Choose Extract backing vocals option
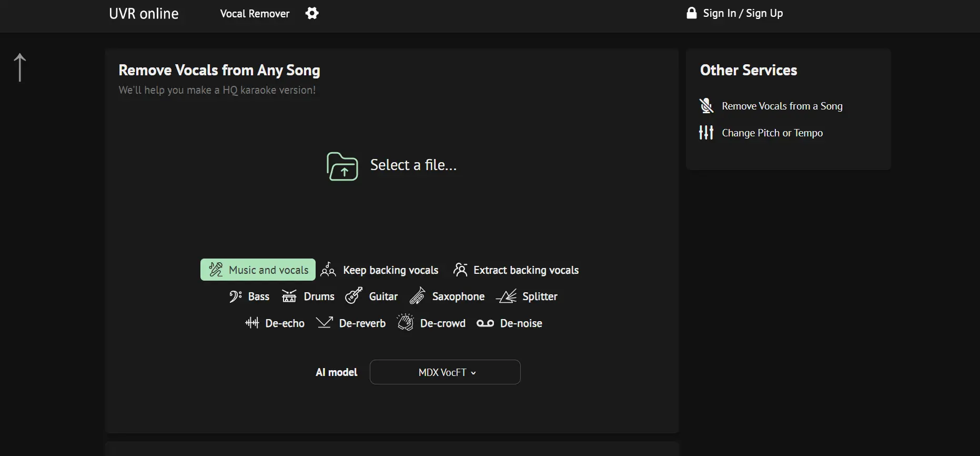The image size is (980, 456). coord(516,270)
